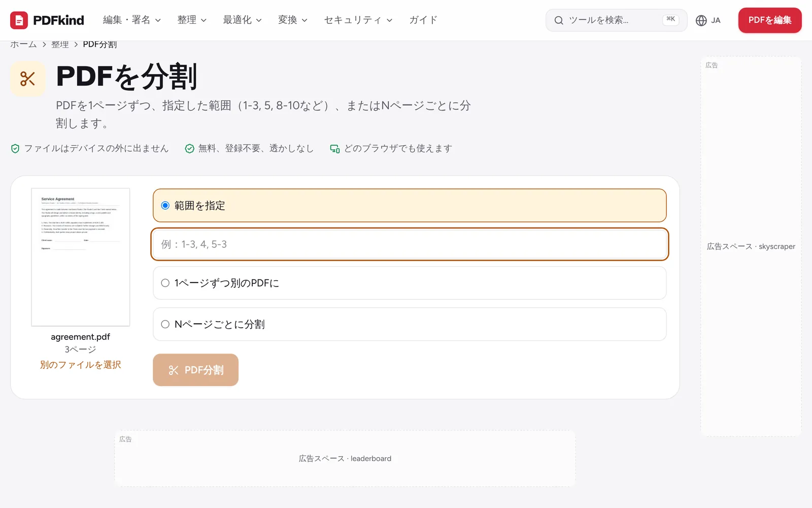Click the PDFを編集 button
The image size is (812, 508).
pyautogui.click(x=770, y=20)
